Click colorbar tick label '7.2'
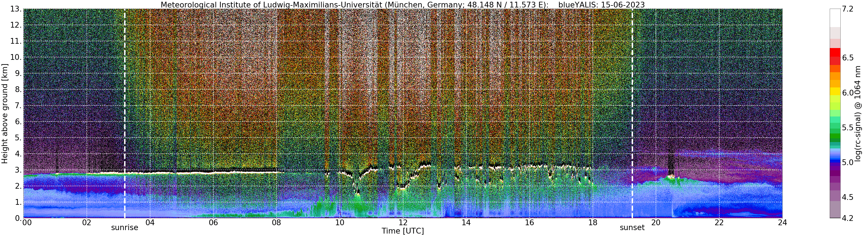This screenshot has height=237, width=868. [848, 9]
